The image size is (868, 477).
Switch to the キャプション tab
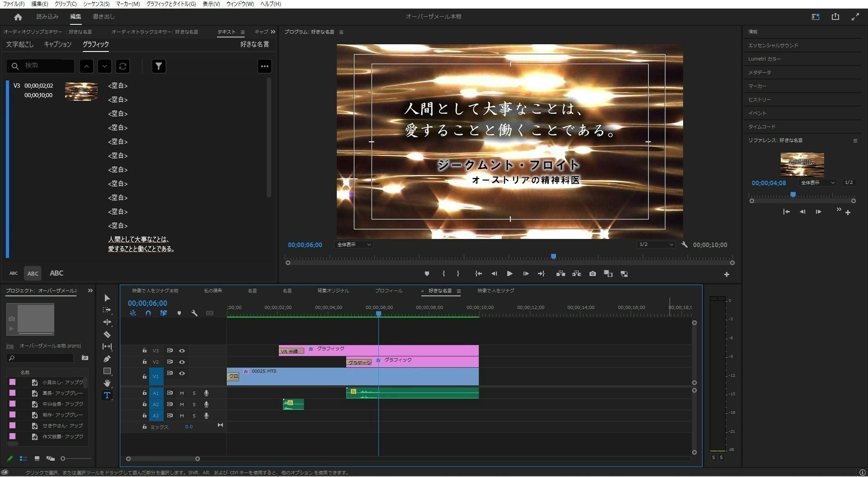[x=57, y=44]
